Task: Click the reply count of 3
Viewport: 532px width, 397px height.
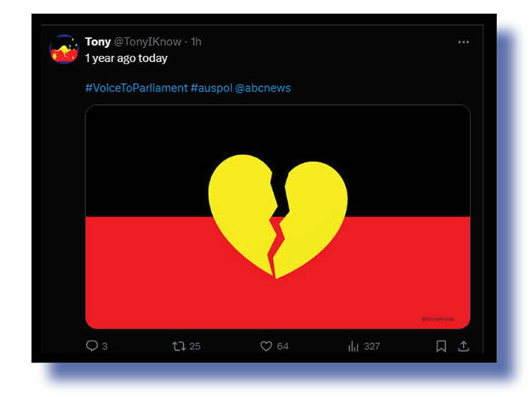Action: point(105,346)
